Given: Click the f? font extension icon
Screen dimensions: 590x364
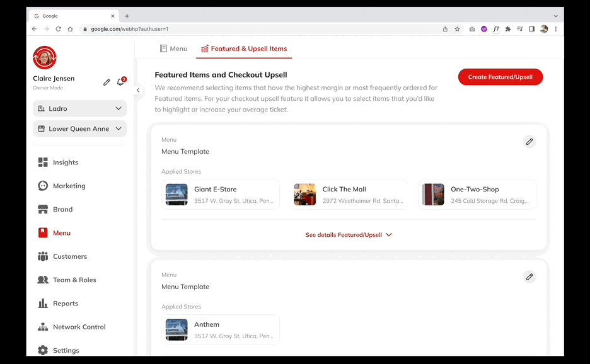Looking at the screenshot, I should (496, 29).
